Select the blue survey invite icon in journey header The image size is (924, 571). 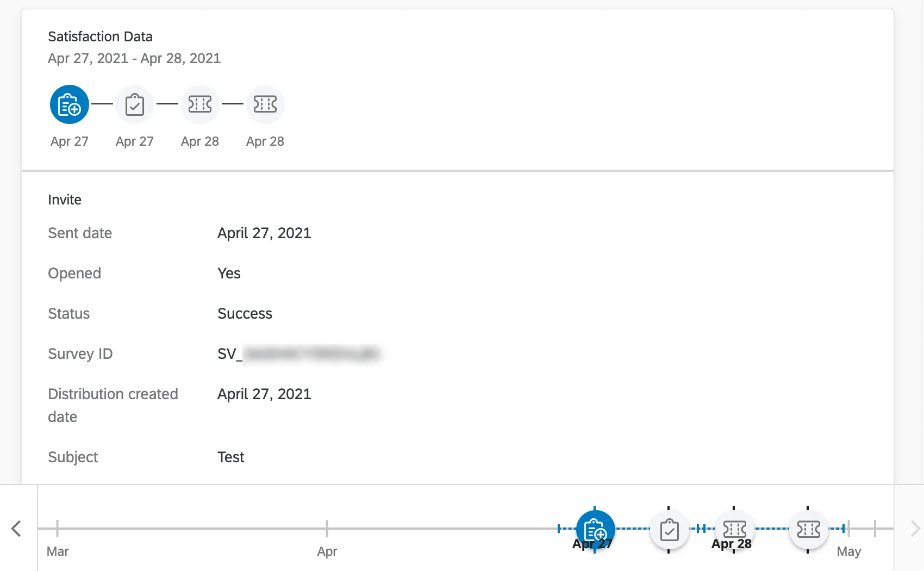point(70,104)
